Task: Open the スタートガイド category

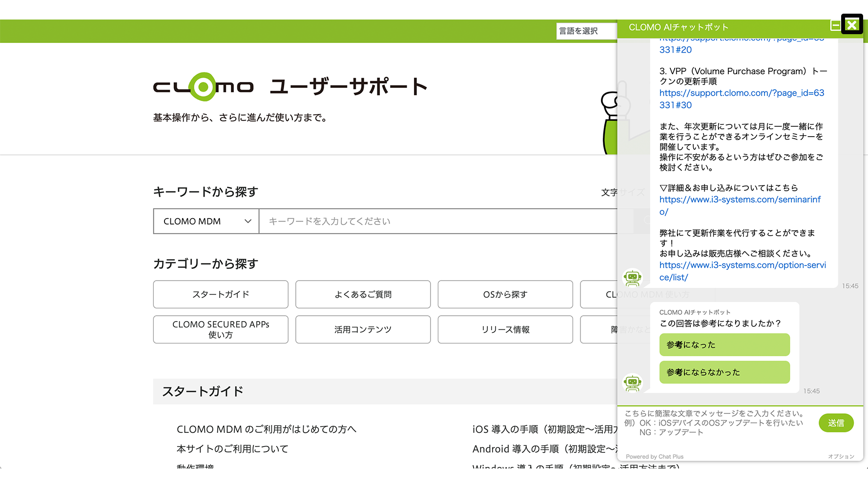Action: 221,294
